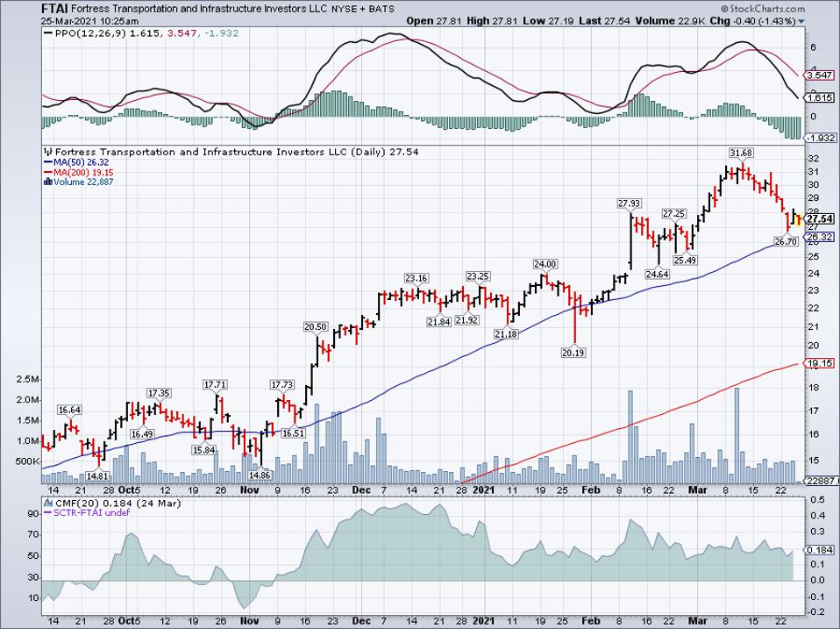Click the 17.73 price label
This screenshot has height=629, width=840.
coord(281,385)
